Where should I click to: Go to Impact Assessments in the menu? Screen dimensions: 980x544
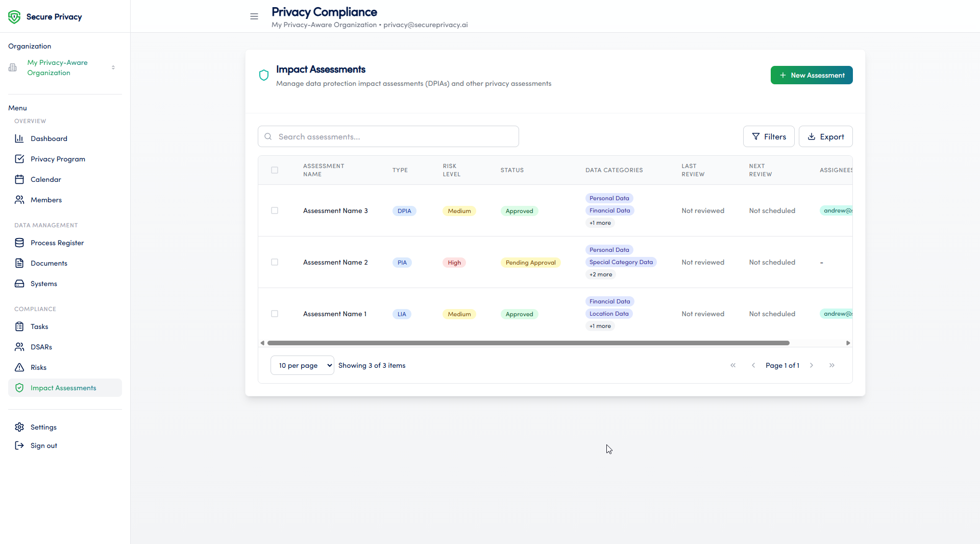63,388
